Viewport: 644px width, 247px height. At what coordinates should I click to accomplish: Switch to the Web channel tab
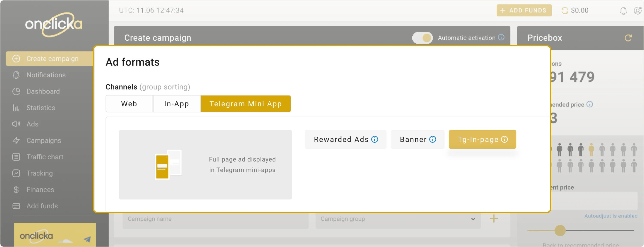[x=129, y=104]
